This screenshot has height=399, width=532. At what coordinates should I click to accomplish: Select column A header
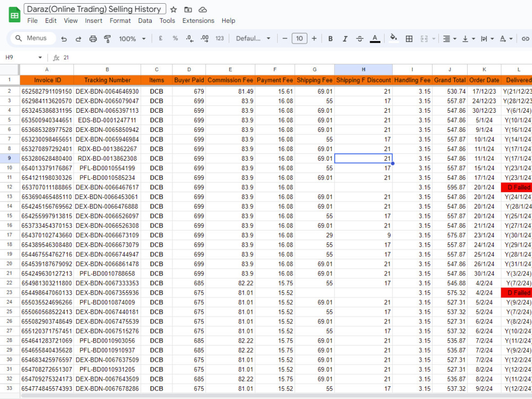point(47,70)
